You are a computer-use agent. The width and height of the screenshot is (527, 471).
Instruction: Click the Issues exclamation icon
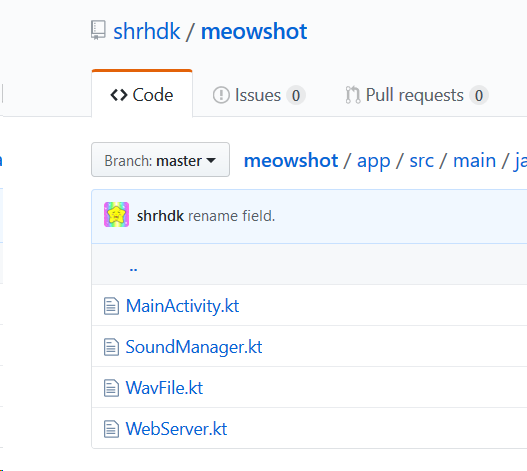click(221, 95)
